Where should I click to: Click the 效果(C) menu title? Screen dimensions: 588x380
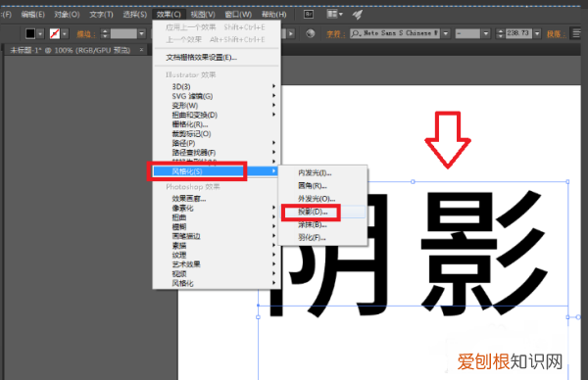pos(169,15)
